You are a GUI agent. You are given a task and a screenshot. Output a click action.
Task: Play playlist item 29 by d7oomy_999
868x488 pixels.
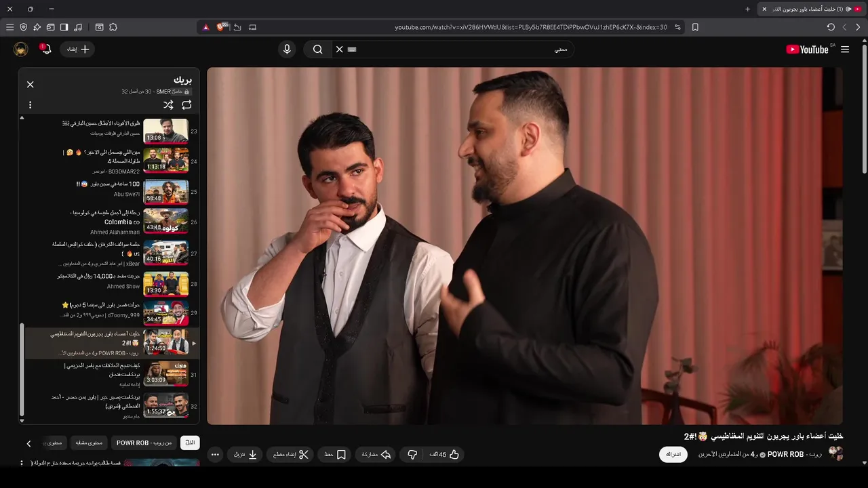[x=112, y=312]
